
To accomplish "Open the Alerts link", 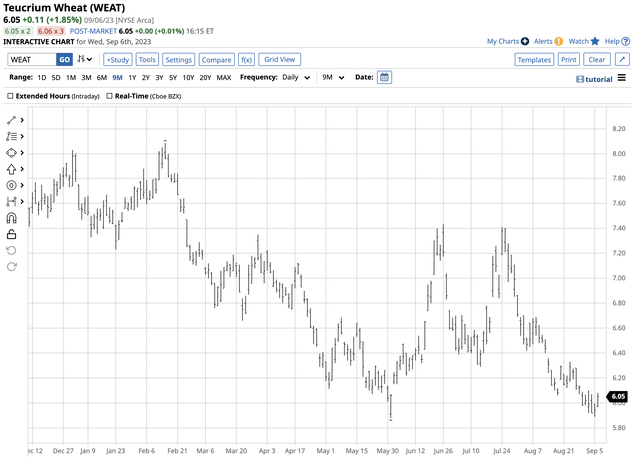I will click(x=543, y=41).
